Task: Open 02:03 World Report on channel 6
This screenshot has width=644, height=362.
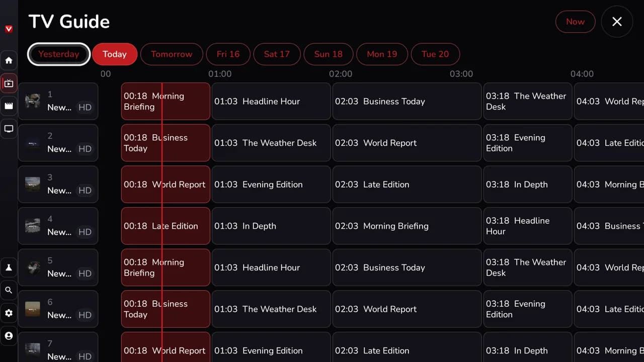Action: [x=407, y=309]
